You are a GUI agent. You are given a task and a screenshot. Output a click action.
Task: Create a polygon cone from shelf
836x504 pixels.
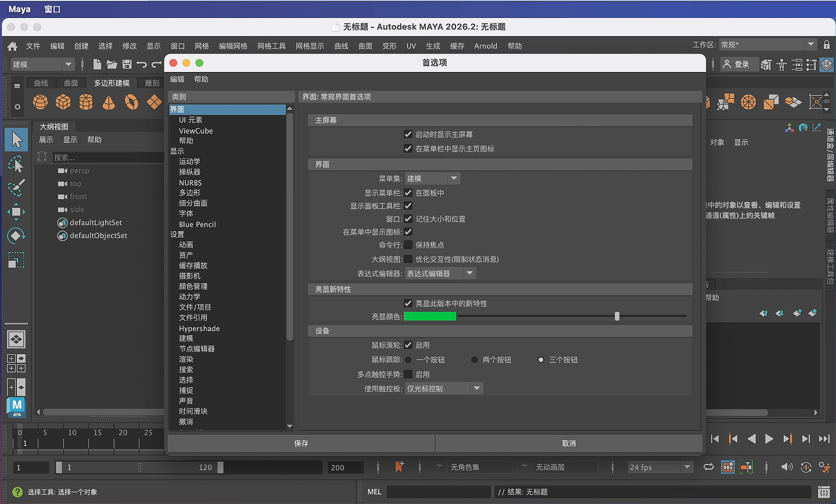point(109,102)
